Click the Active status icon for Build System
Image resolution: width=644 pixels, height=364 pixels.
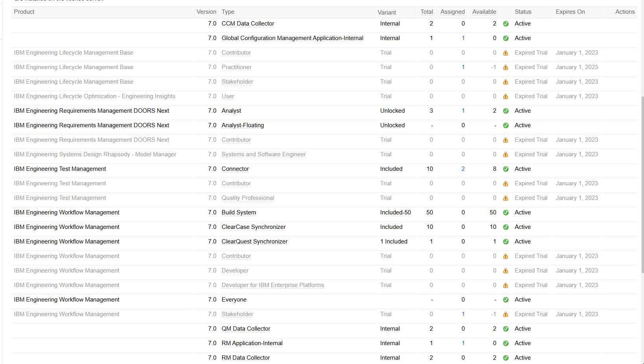pos(506,213)
